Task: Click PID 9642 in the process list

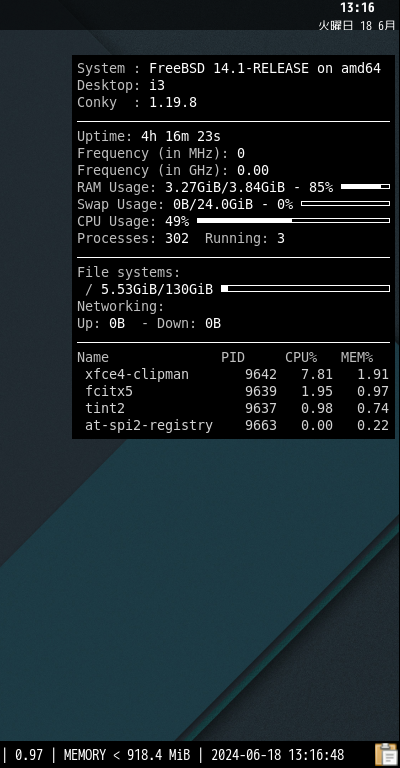Action: (x=261, y=375)
